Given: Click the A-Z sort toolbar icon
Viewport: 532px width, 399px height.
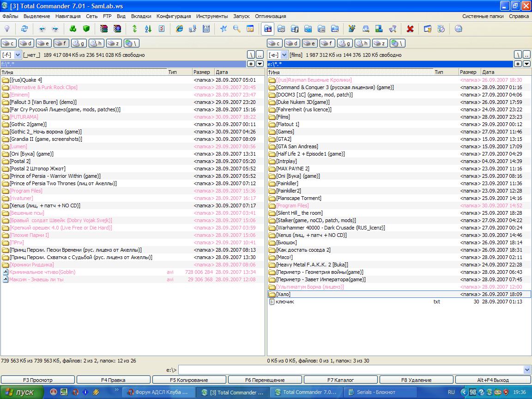Looking at the screenshot, I should coord(148,29).
